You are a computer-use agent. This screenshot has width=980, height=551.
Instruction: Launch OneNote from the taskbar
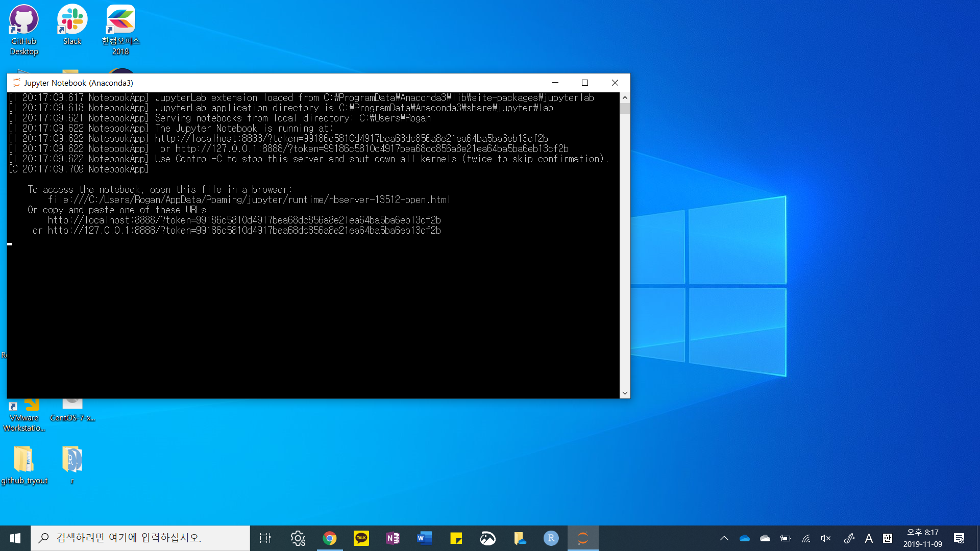(x=393, y=538)
